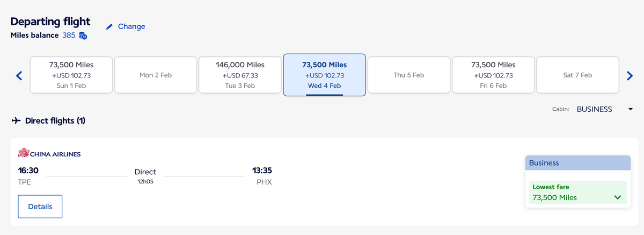Image resolution: width=644 pixels, height=235 pixels.
Task: Go to previous dates with left arrow
Action: point(19,76)
